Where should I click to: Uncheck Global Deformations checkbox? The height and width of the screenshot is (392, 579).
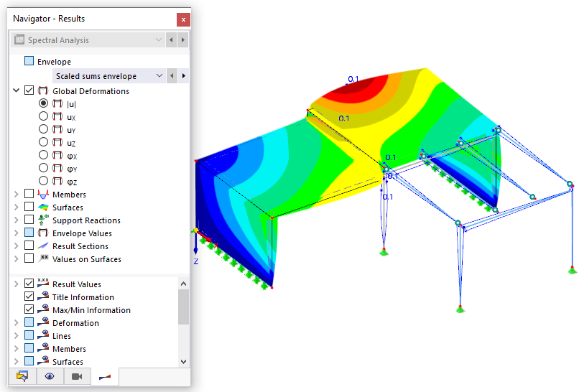point(29,90)
